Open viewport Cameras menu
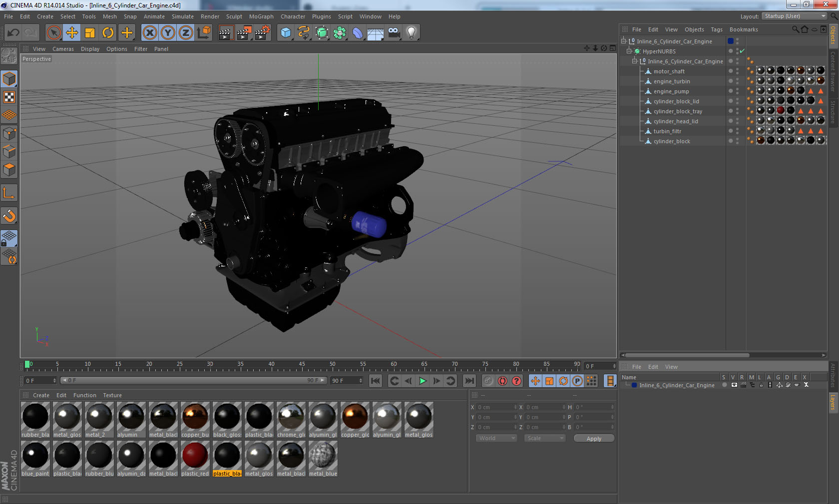 click(63, 49)
